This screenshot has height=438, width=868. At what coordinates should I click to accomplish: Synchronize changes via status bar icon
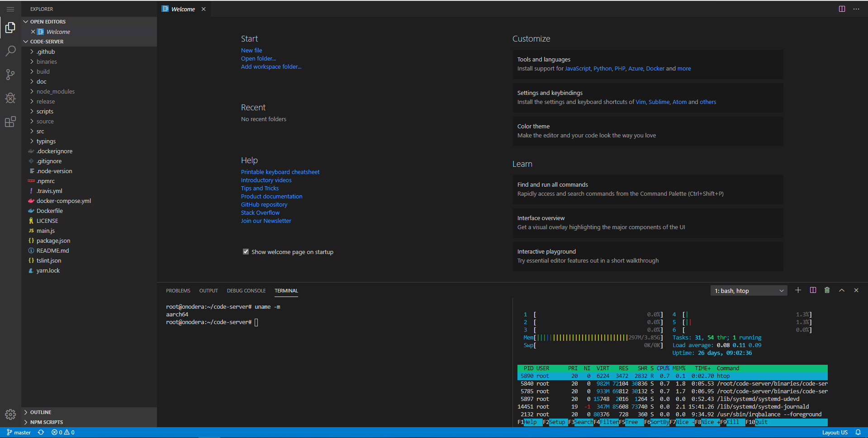pyautogui.click(x=41, y=433)
